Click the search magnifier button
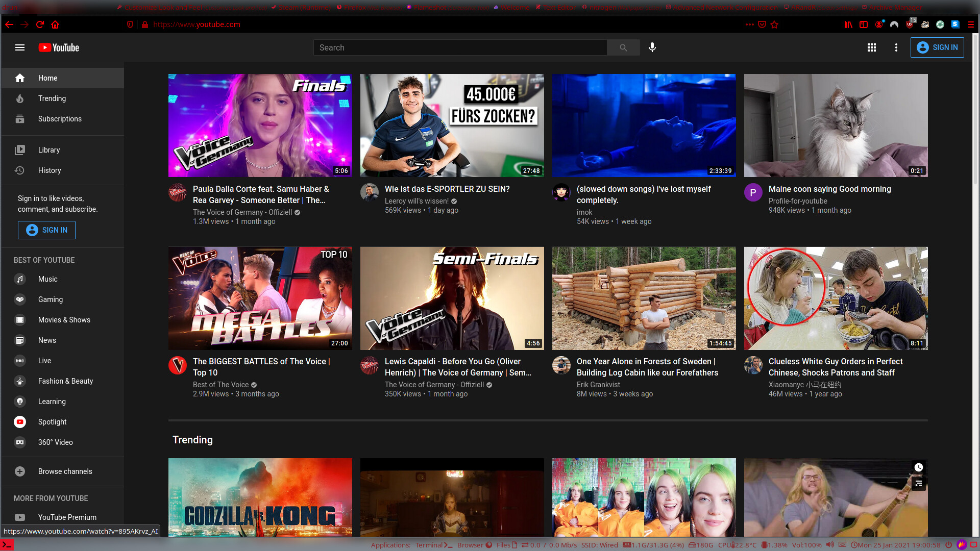The height and width of the screenshot is (551, 980). point(623,47)
